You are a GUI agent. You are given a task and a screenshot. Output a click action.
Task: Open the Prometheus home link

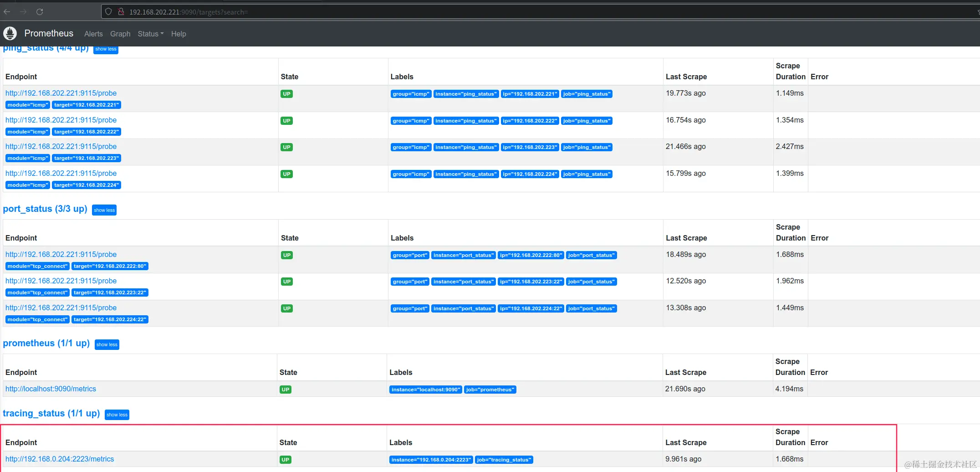tap(49, 33)
